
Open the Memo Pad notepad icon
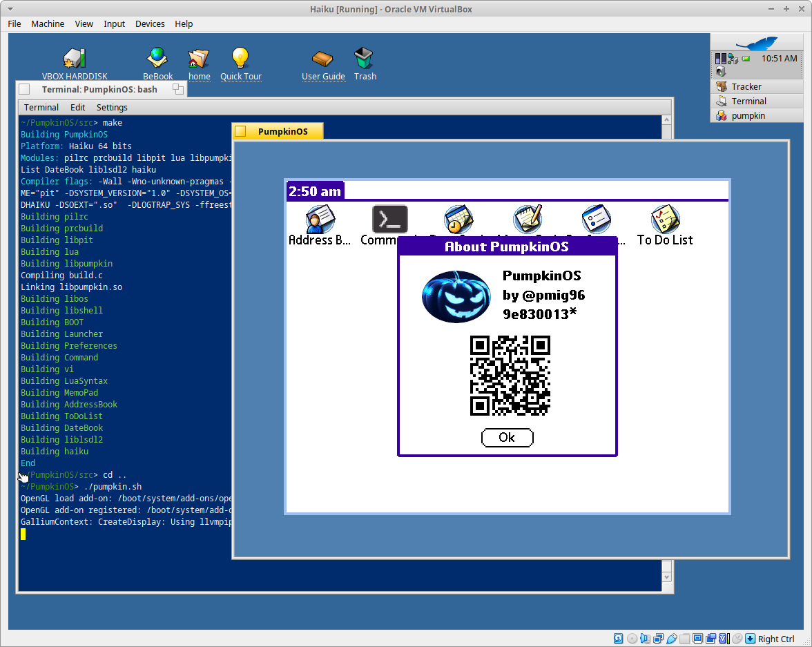tap(528, 219)
